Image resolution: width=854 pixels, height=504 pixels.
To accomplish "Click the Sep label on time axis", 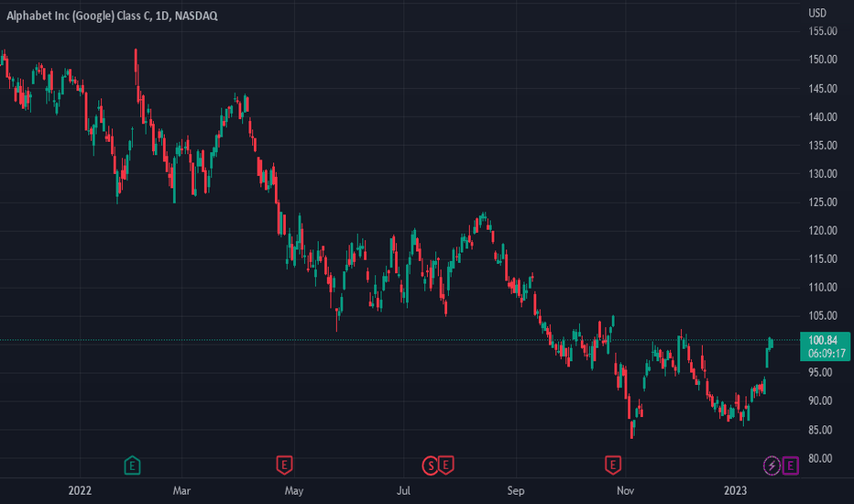I will coord(516,490).
